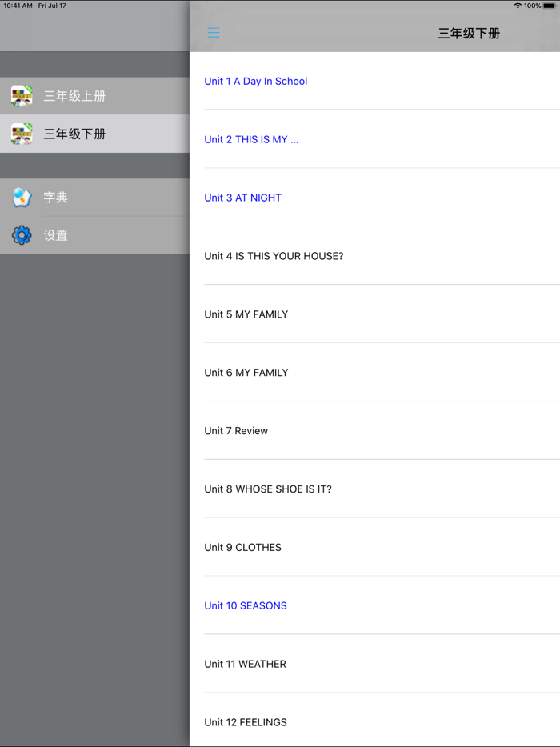
Task: Tap the Fri Jul 17 date
Action: coord(52,6)
